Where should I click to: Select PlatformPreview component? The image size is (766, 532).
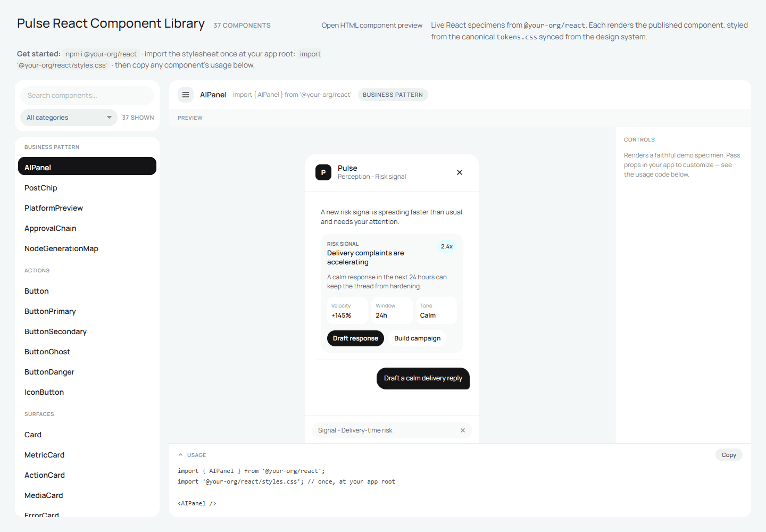pyautogui.click(x=87, y=208)
